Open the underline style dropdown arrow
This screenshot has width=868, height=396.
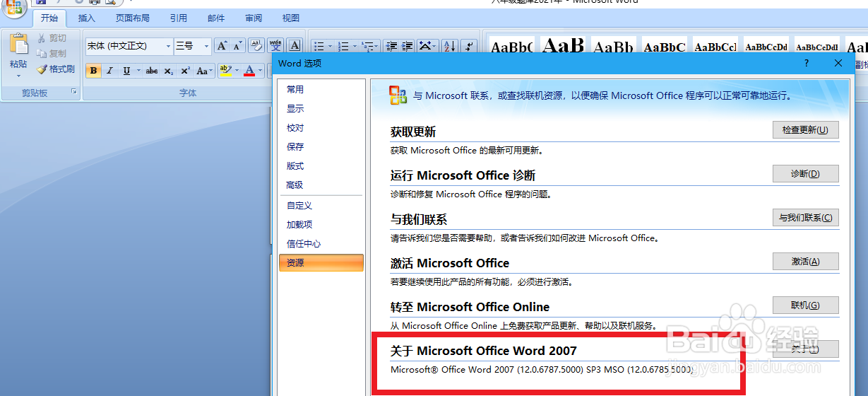click(138, 71)
